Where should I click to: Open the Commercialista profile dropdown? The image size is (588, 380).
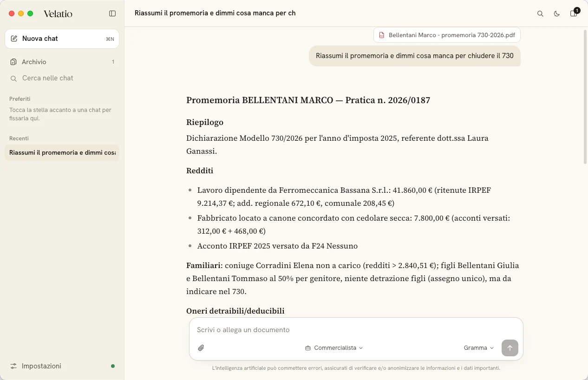coord(334,347)
